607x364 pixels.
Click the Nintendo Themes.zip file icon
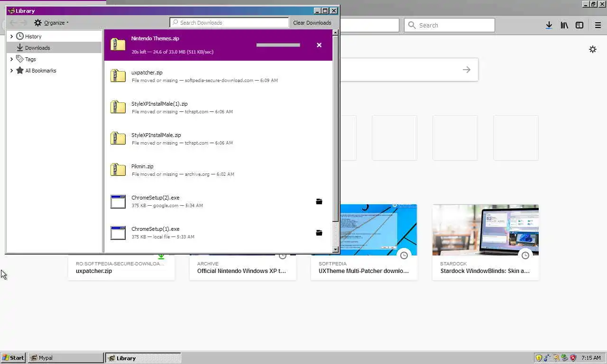pyautogui.click(x=118, y=45)
